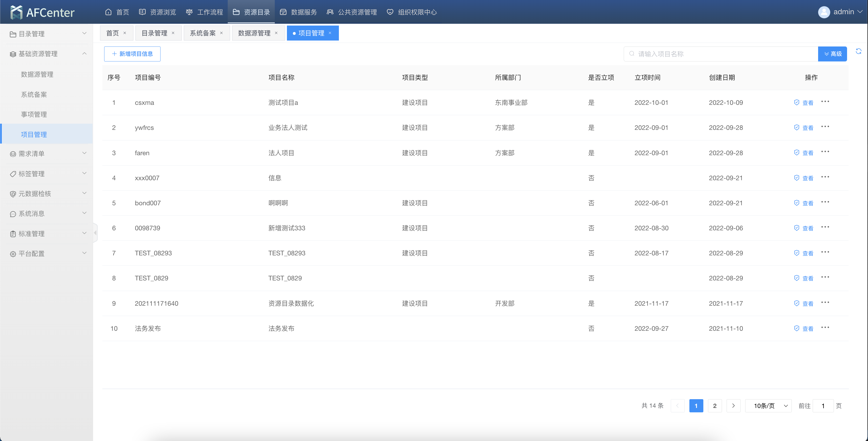Open more actions for row 0098739

point(825,227)
